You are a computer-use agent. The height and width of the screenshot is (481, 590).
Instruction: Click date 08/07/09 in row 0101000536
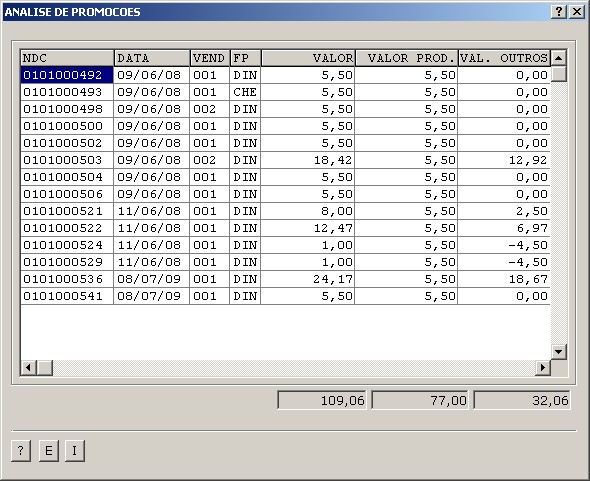click(x=152, y=279)
